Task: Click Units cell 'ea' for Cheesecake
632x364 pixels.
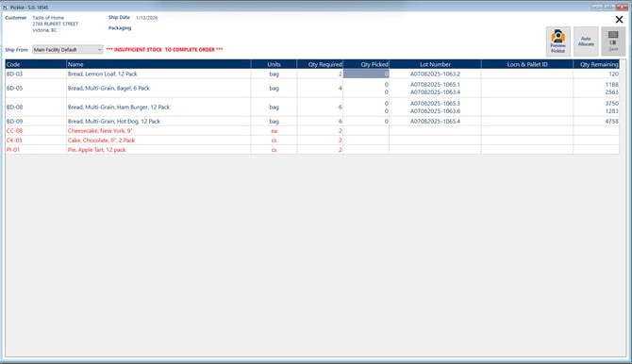Action: pos(274,130)
